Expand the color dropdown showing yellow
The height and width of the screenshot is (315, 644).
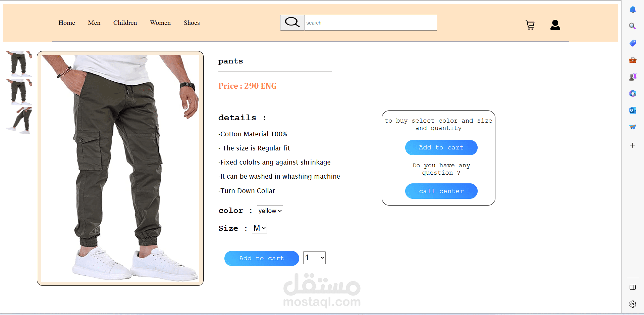[x=270, y=211]
